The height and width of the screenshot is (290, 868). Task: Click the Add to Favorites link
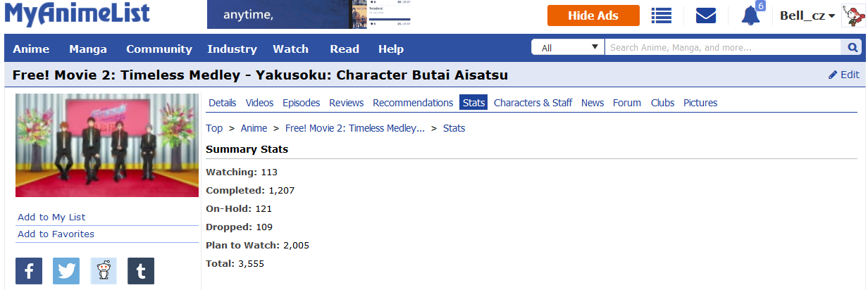coord(56,234)
